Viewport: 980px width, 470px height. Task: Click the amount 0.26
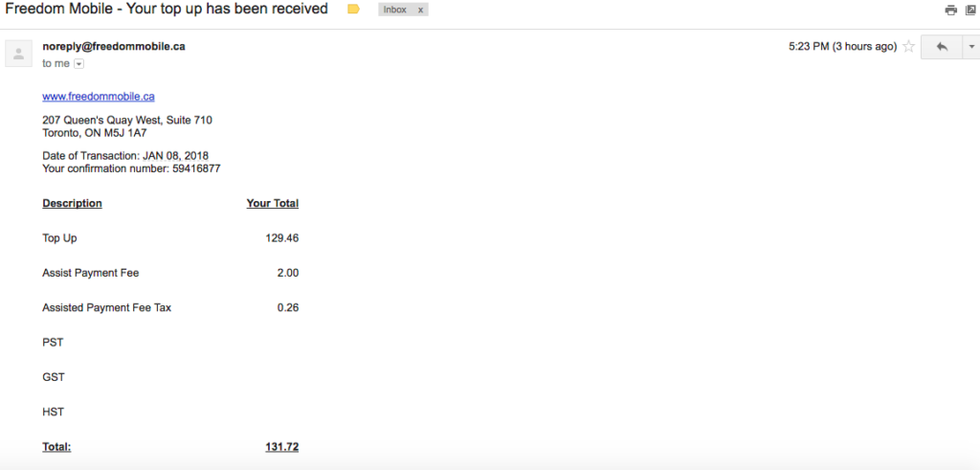[288, 307]
